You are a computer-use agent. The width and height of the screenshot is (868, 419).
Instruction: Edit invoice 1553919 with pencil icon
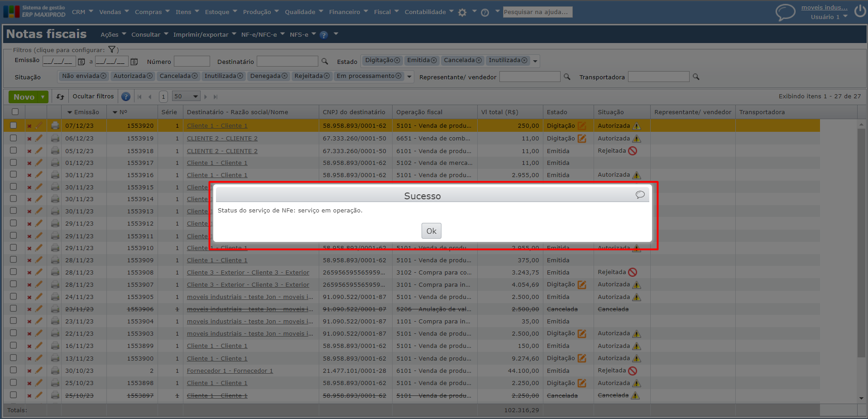[39, 138]
